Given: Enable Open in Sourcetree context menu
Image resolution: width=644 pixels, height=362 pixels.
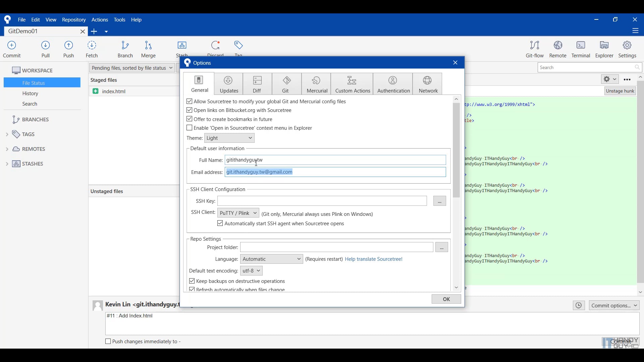Looking at the screenshot, I should 190,128.
